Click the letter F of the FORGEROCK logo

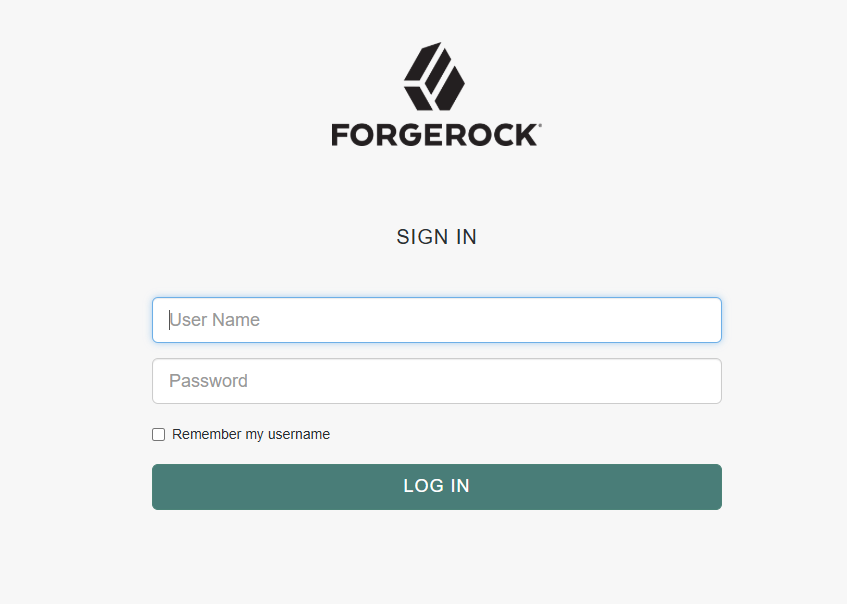[339, 135]
